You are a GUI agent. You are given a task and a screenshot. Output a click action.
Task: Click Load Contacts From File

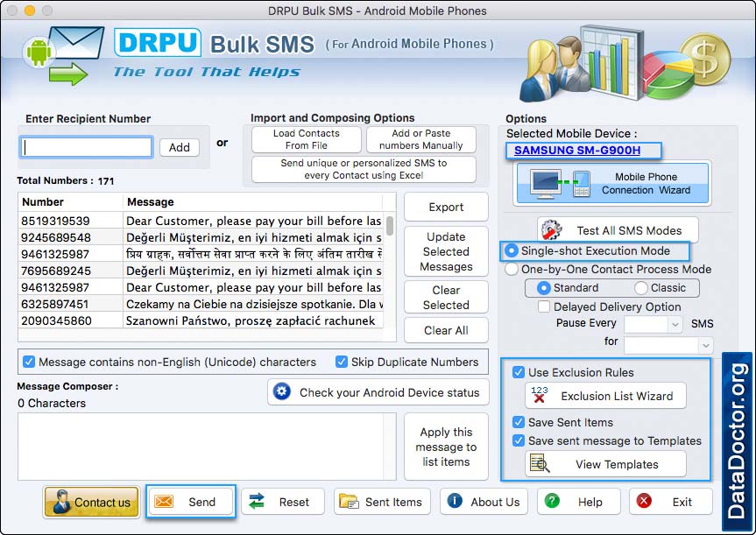pos(306,139)
